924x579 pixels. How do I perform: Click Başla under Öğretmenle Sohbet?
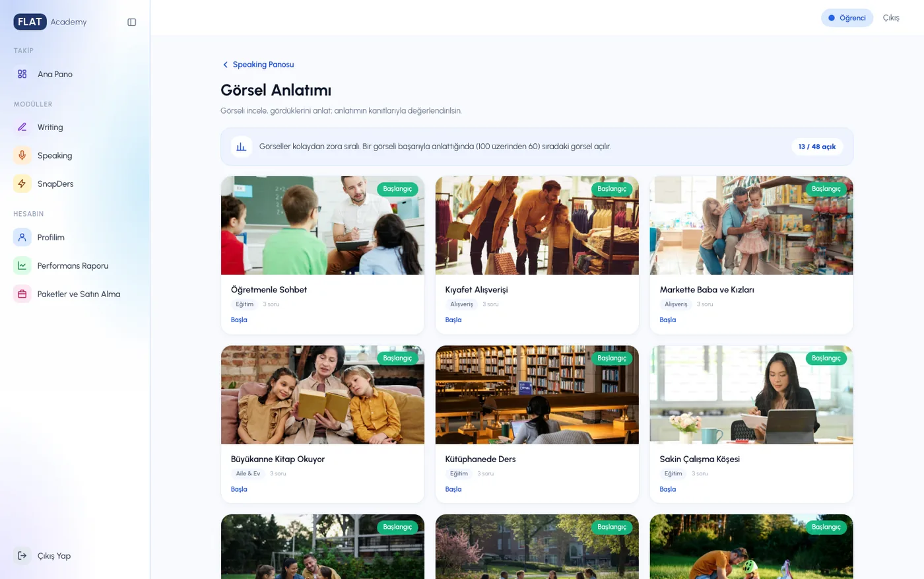pos(239,320)
